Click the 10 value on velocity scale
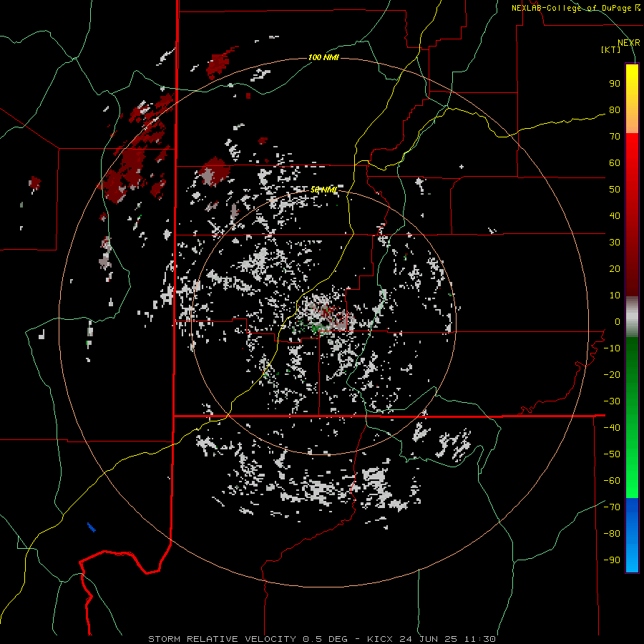Image resolution: width=644 pixels, height=644 pixels. tap(615, 296)
